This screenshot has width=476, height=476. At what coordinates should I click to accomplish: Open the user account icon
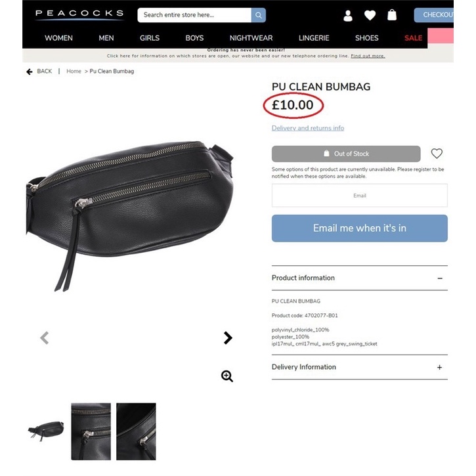348,16
